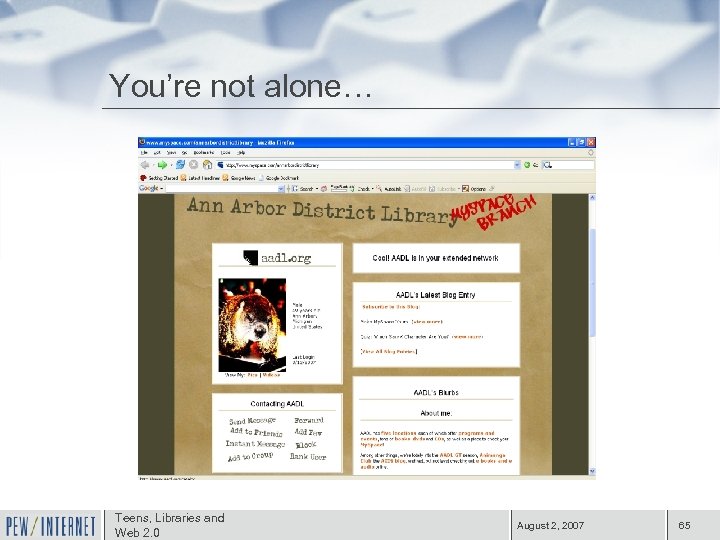The width and height of the screenshot is (720, 540).
Task: Click the PageRank indicator on Google toolbar
Action: [x=339, y=188]
